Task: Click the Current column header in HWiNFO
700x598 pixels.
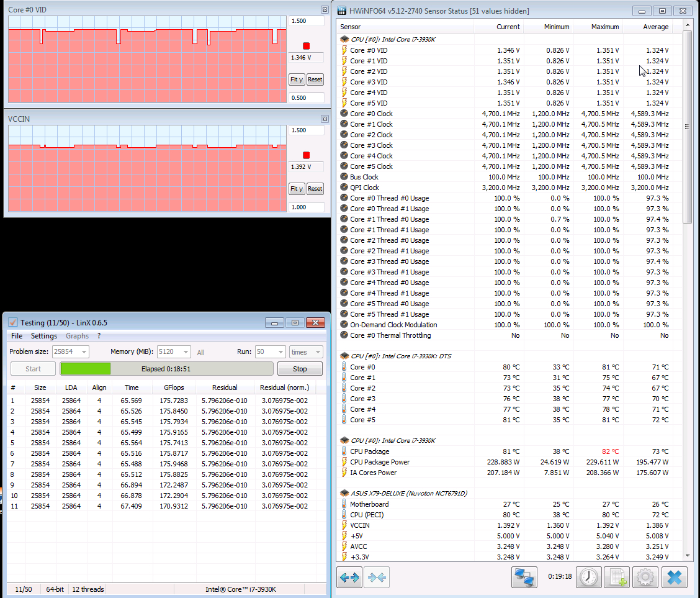Action: (x=498, y=27)
